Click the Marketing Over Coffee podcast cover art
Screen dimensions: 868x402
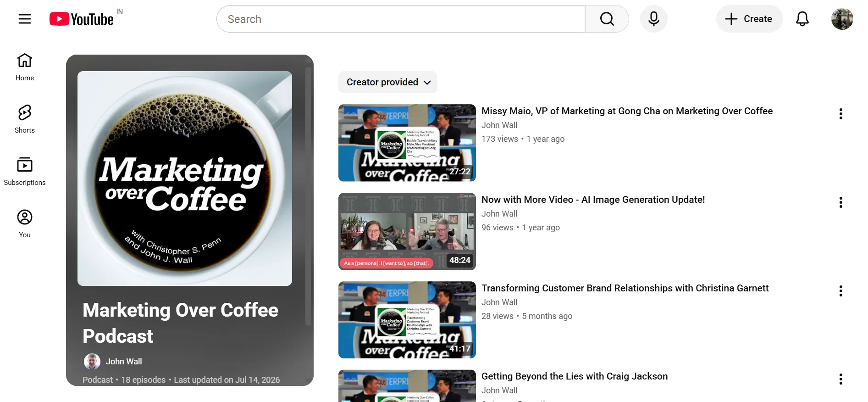[185, 179]
